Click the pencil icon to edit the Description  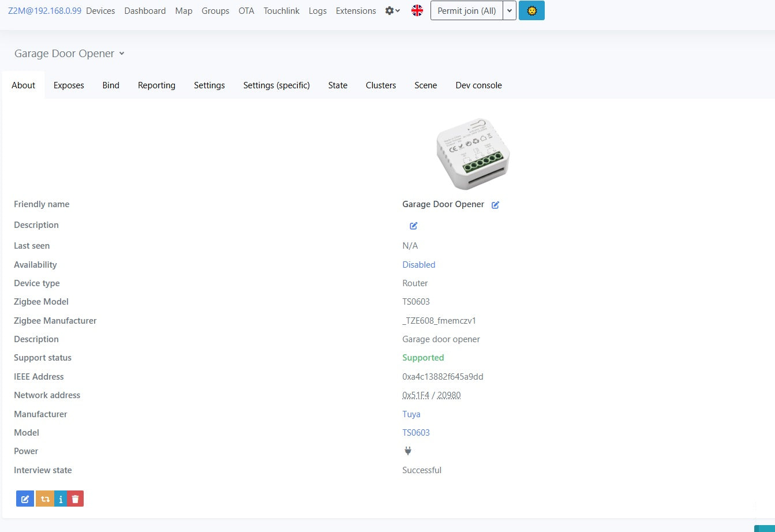pos(413,226)
